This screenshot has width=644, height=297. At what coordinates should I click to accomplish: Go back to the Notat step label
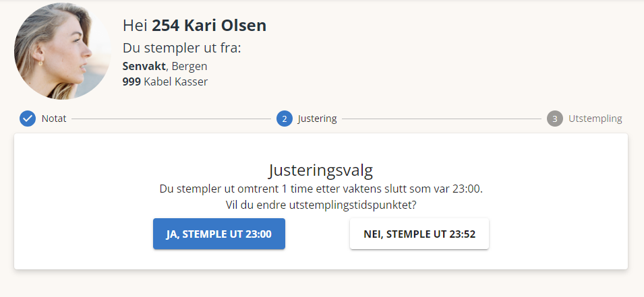point(54,119)
